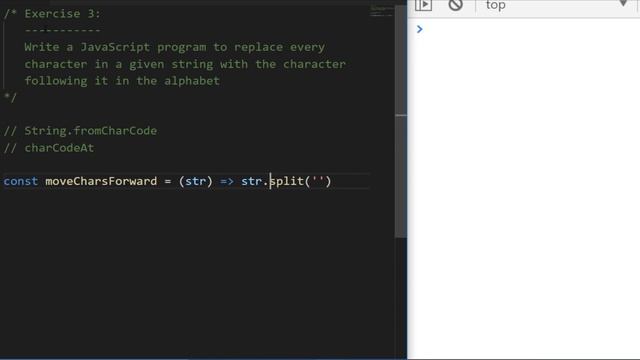Click the '// charCodeAt' comment line

pos(49,148)
